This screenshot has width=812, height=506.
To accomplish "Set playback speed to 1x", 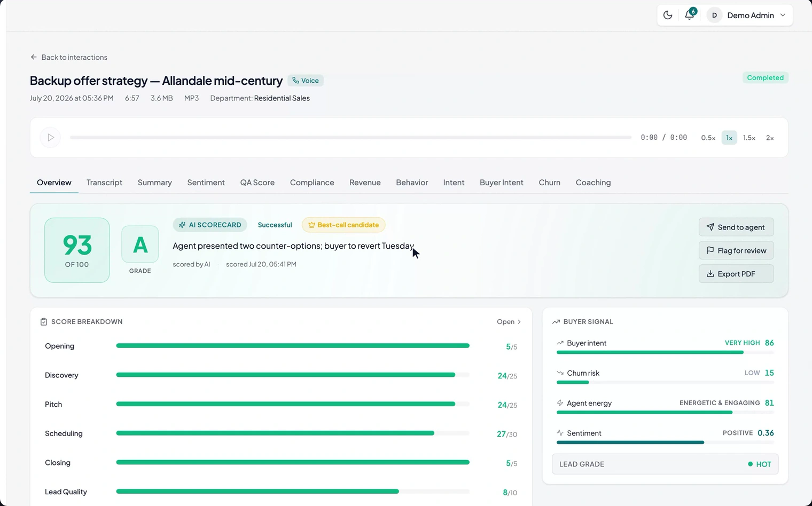I will (x=729, y=138).
